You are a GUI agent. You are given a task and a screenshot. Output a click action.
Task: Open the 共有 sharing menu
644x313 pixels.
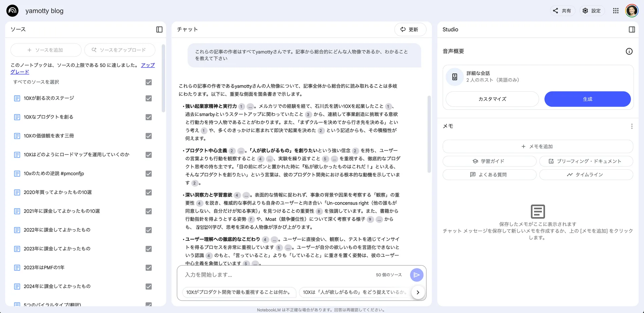(562, 10)
